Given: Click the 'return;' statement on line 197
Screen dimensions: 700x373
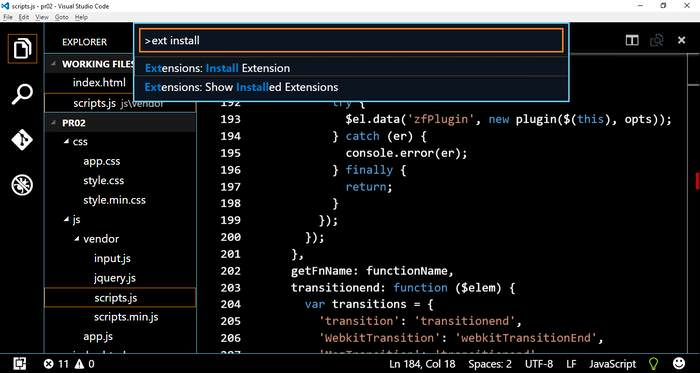Looking at the screenshot, I should [369, 186].
